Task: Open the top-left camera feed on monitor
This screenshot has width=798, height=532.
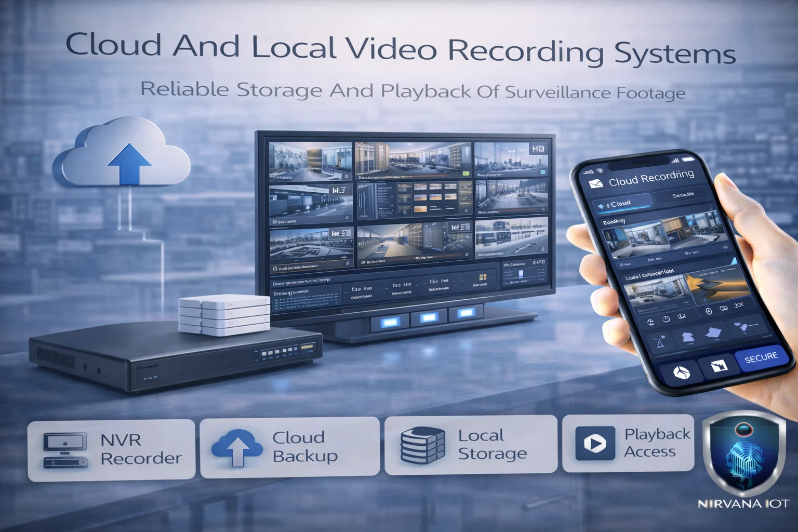Action: tap(310, 161)
